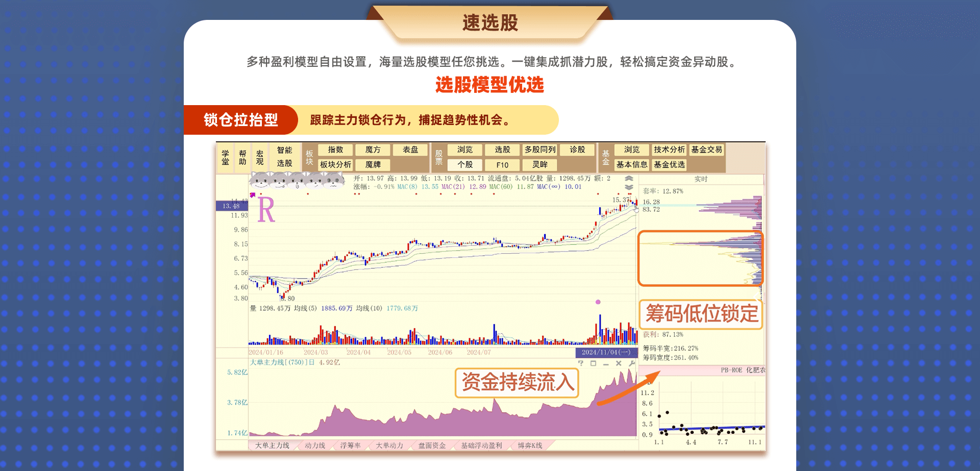The image size is (980, 471).
Task: Click the 13.48 price label on axis
Action: coord(231,206)
